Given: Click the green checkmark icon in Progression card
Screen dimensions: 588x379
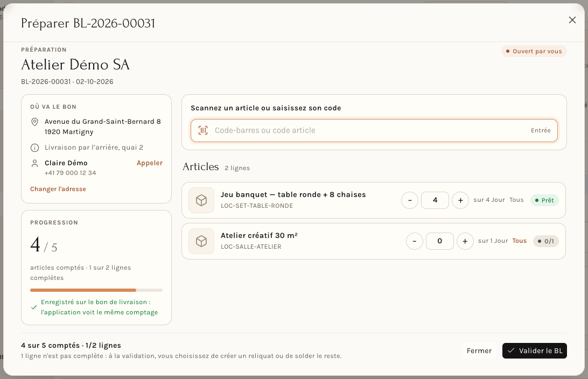Looking at the screenshot, I should point(34,307).
